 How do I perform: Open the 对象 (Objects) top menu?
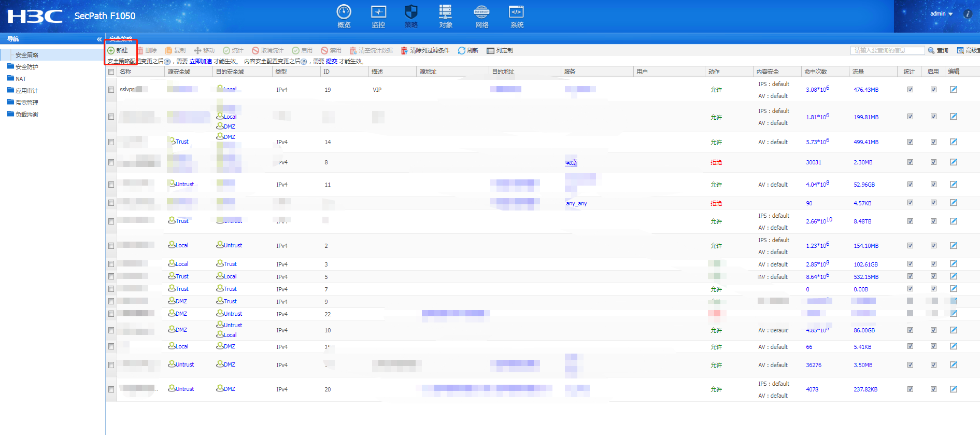pyautogui.click(x=446, y=16)
